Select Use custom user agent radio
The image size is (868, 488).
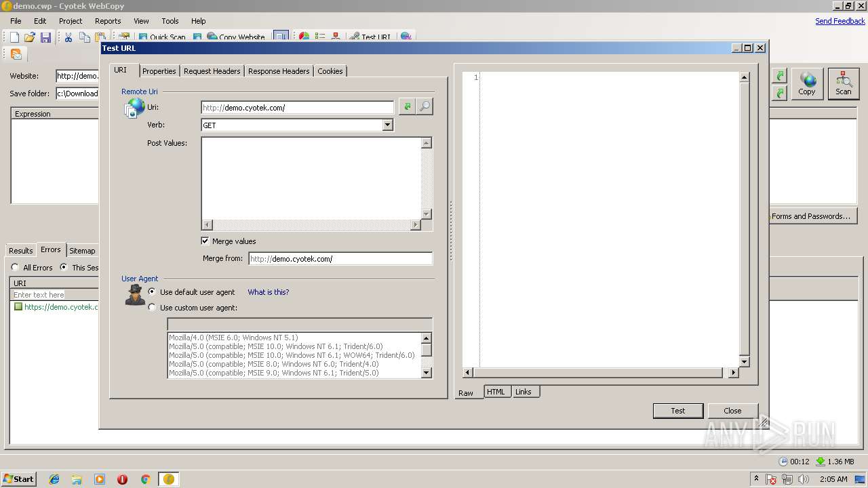pos(152,307)
